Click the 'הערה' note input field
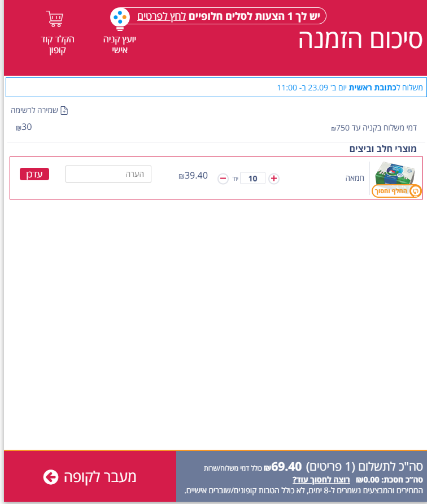This screenshot has width=427, height=504. [108, 174]
